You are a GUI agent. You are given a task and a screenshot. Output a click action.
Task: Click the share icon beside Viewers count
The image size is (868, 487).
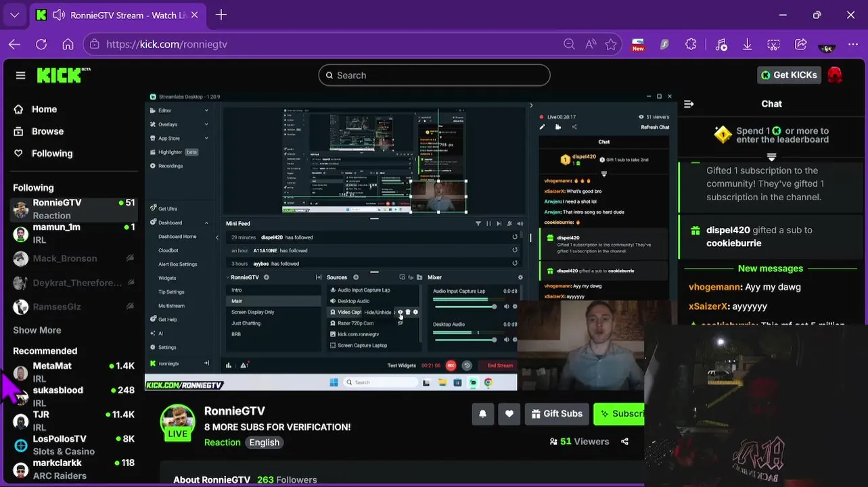pyautogui.click(x=624, y=441)
